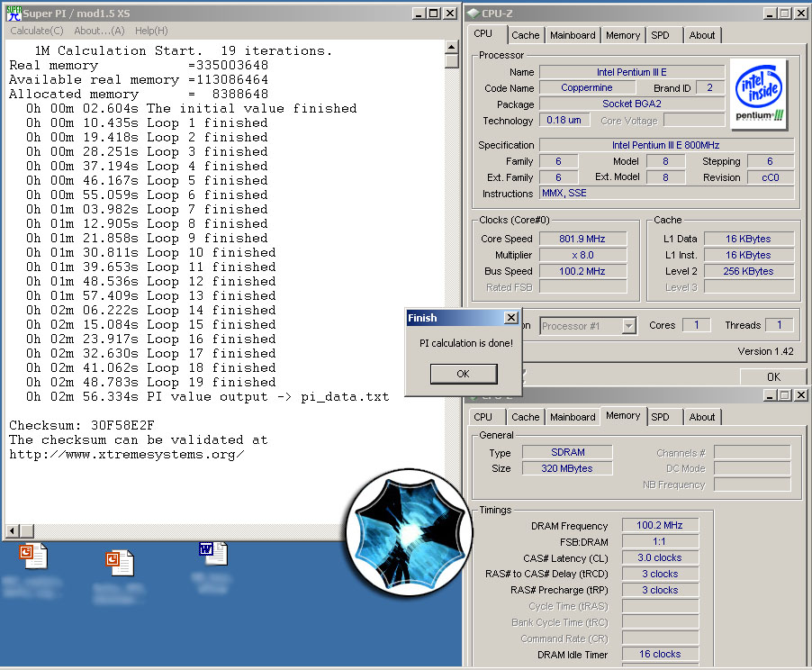Click the DRAM Idle Timer value 16 clocks
This screenshot has width=812, height=670.
(x=660, y=654)
